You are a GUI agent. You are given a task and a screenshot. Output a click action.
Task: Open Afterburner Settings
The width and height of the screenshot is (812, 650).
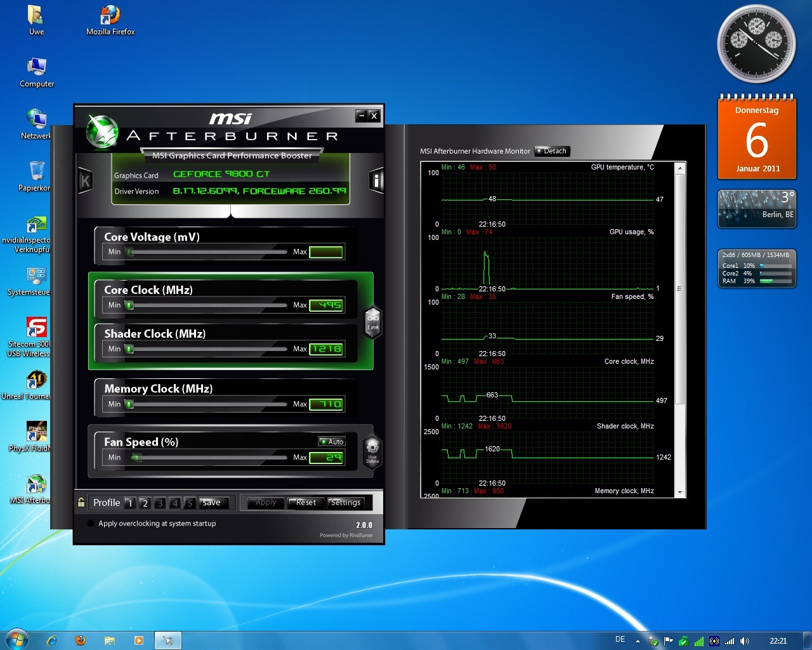[346, 503]
